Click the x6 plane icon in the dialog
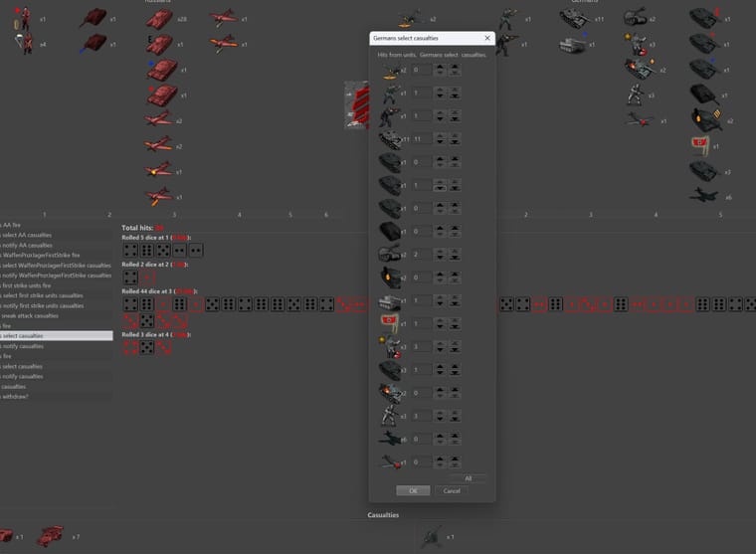Image resolution: width=756 pixels, height=554 pixels. pos(391,439)
